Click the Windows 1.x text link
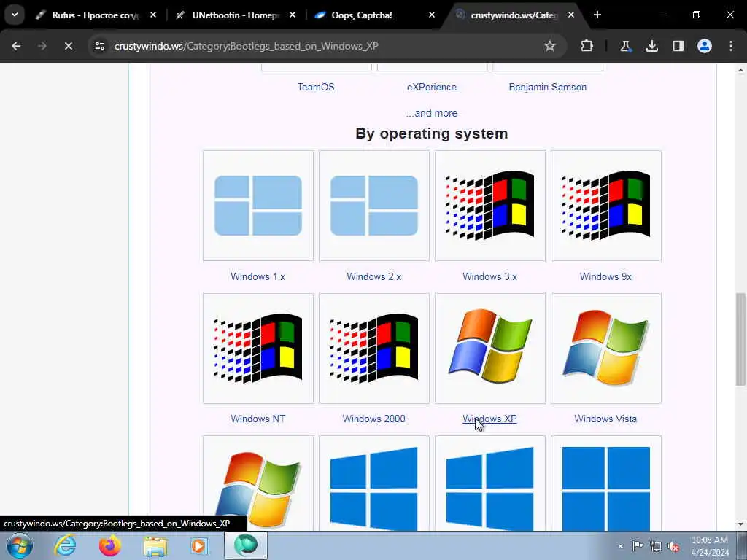The width and height of the screenshot is (747, 560). (258, 276)
